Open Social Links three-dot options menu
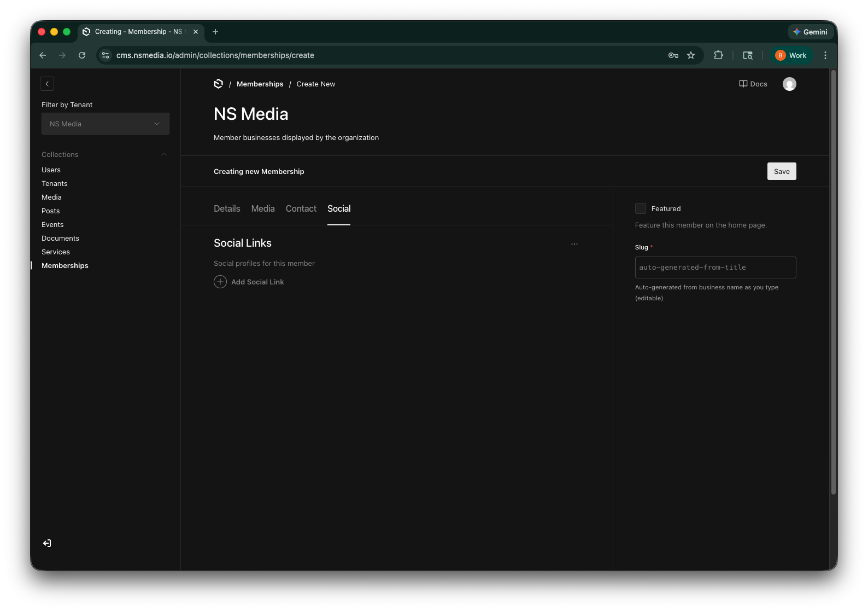 [574, 244]
